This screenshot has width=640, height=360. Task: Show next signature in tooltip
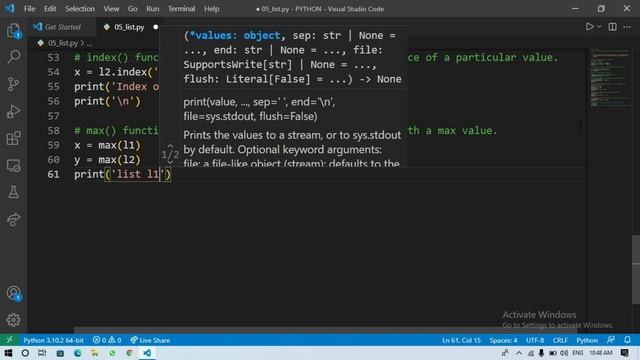coord(170,162)
